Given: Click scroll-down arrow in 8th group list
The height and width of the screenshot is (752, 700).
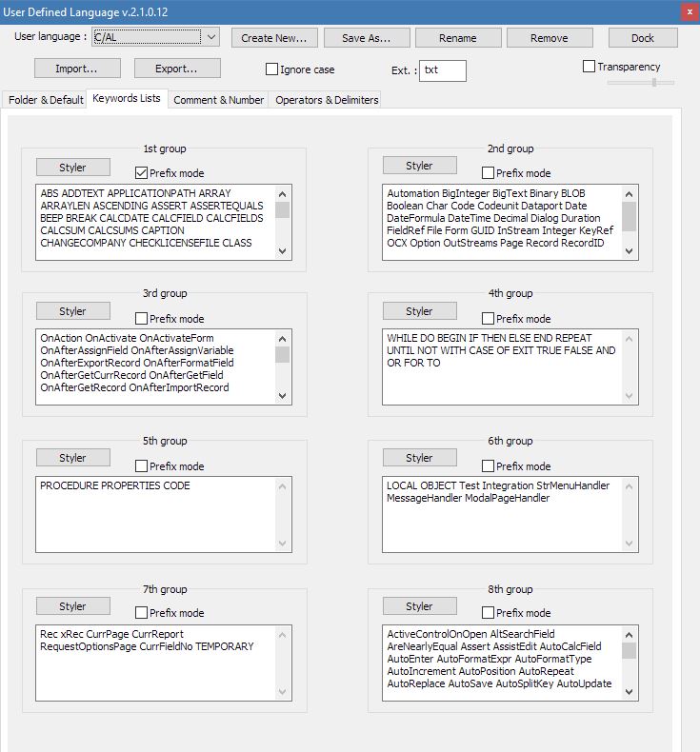Looking at the screenshot, I should pyautogui.click(x=629, y=692).
